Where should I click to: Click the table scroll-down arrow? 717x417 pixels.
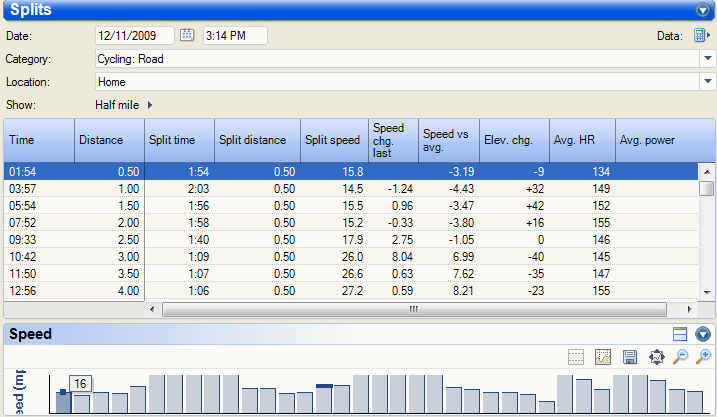click(x=707, y=293)
